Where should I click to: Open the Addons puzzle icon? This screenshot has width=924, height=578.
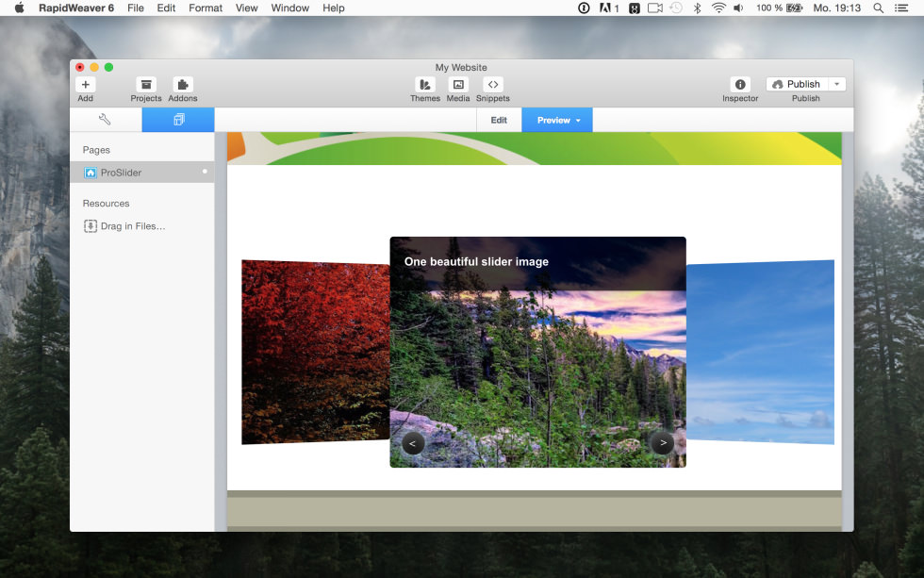coord(183,85)
